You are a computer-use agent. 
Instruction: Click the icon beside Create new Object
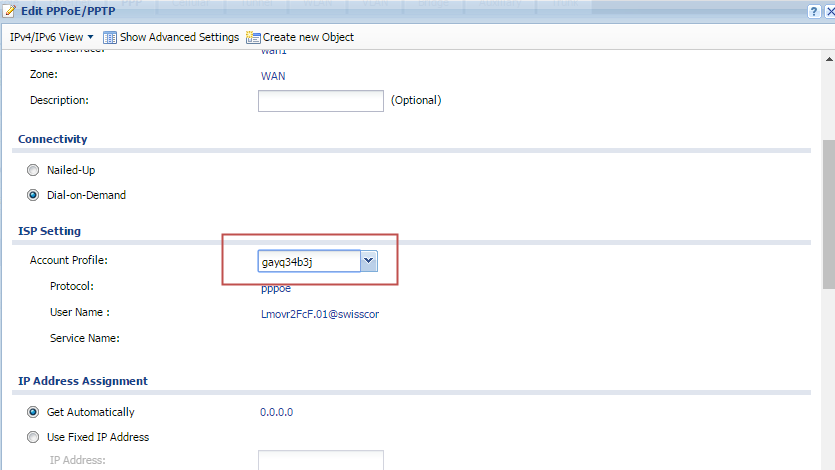pyautogui.click(x=253, y=37)
